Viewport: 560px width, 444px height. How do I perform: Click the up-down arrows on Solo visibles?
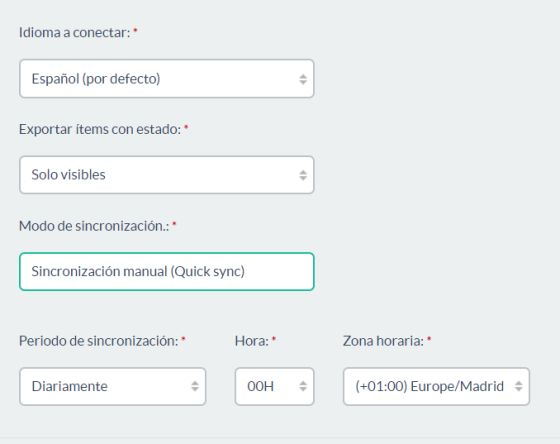pyautogui.click(x=303, y=175)
